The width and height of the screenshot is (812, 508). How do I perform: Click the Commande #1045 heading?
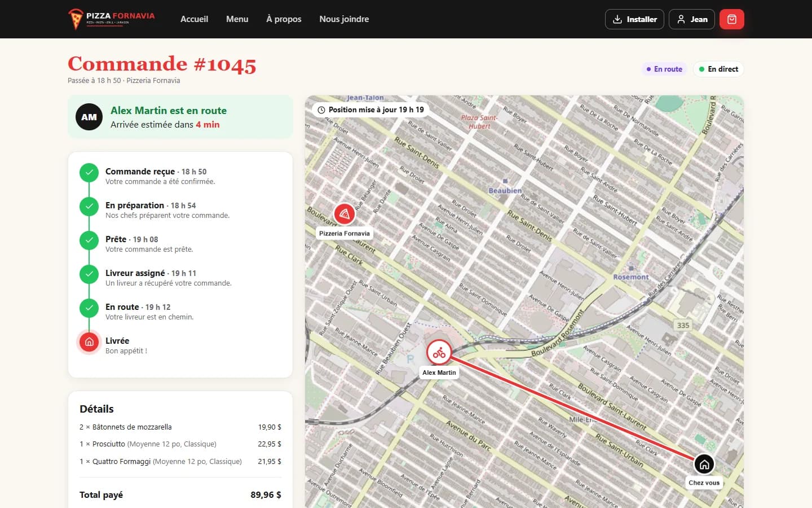[162, 64]
